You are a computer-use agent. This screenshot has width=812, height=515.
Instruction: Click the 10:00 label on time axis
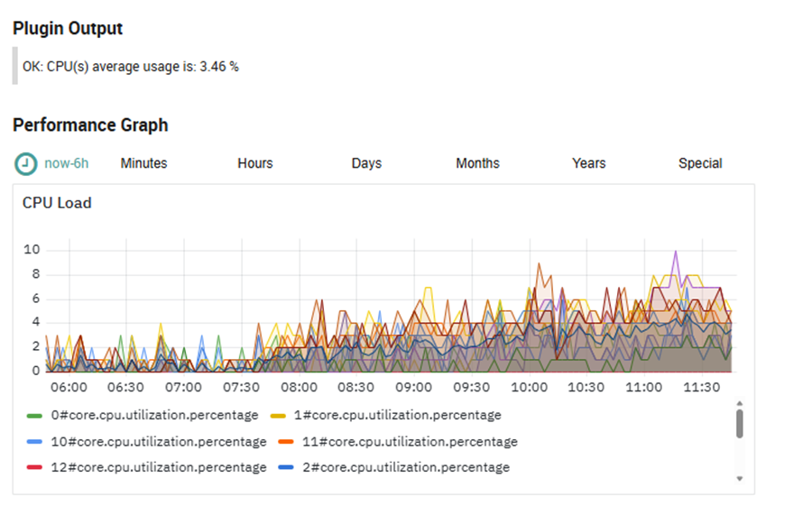coord(529,387)
